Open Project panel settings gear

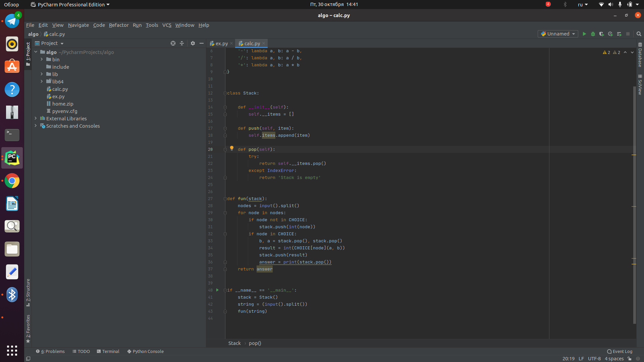tap(193, 43)
